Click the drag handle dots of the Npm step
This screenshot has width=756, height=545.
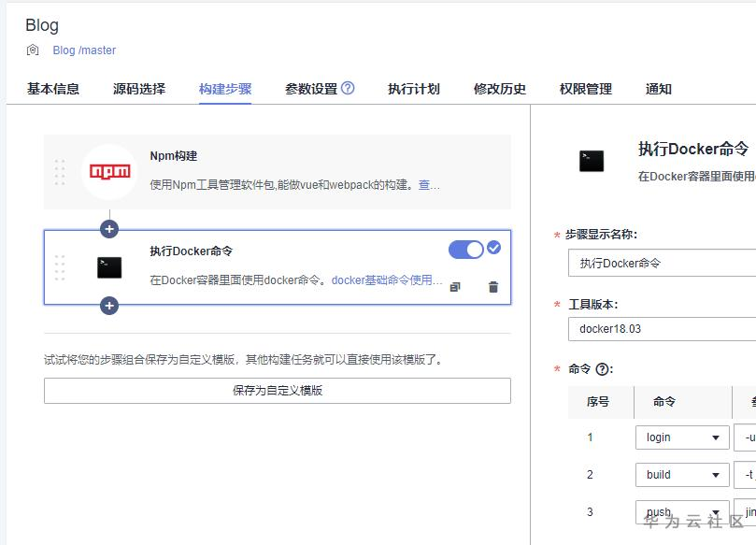[61, 170]
